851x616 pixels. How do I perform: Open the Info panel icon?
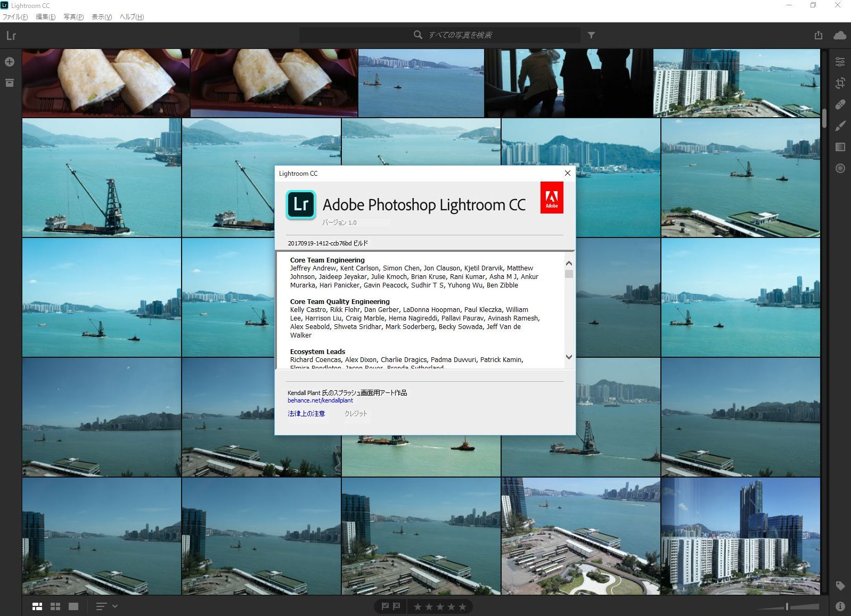click(840, 606)
